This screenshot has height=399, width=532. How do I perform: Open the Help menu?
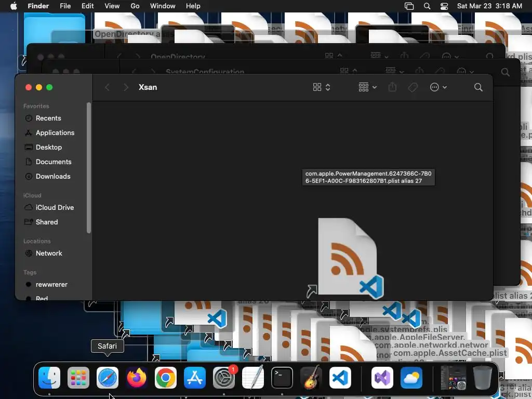click(x=193, y=6)
